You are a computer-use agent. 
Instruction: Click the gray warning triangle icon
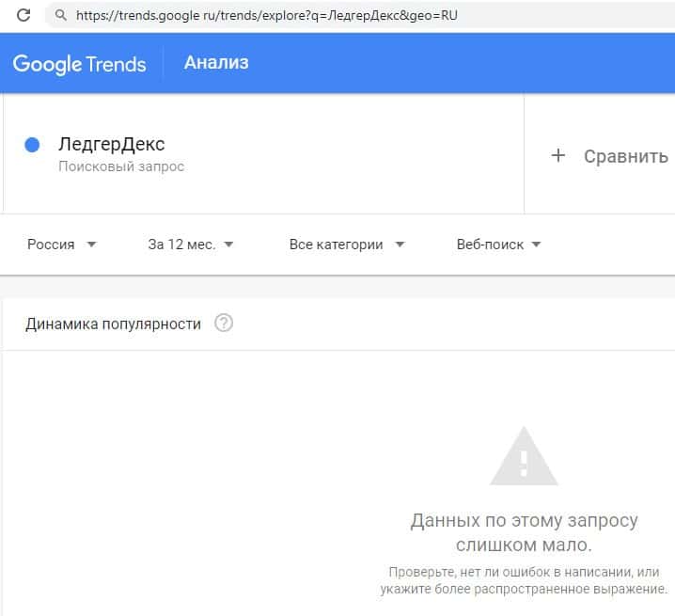(x=524, y=456)
